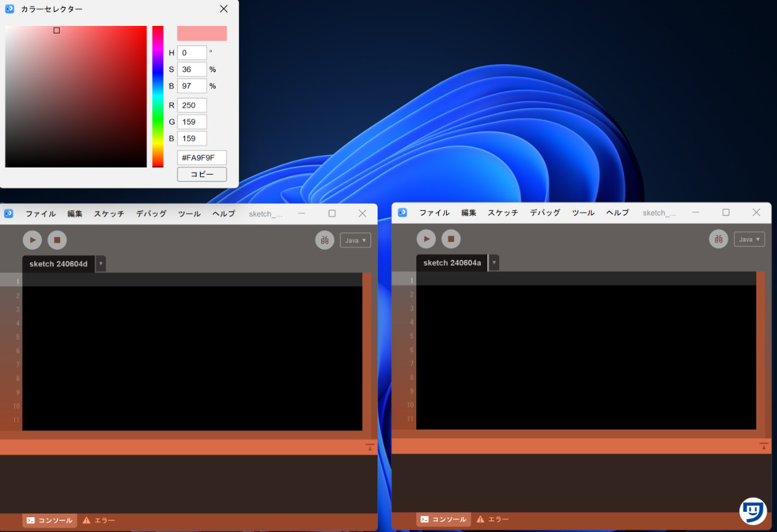Open the Java mode dropdown in sketch 240604d window
The image size is (777, 532).
click(x=355, y=240)
